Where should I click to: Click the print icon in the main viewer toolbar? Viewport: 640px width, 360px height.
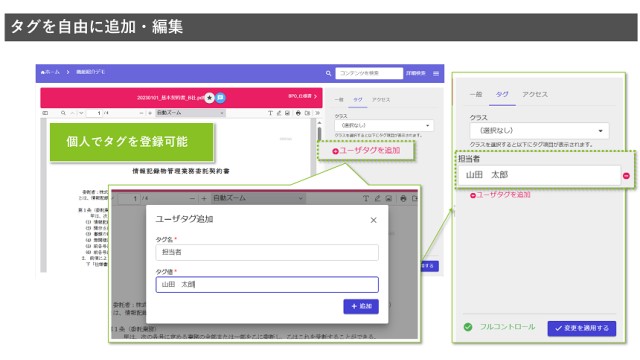coord(298,113)
